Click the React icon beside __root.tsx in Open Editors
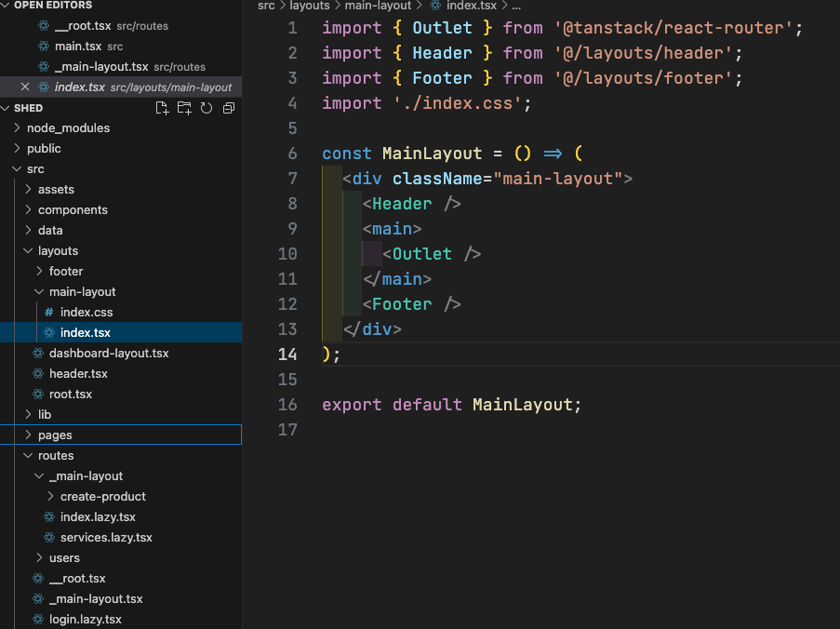840x629 pixels. (44, 26)
